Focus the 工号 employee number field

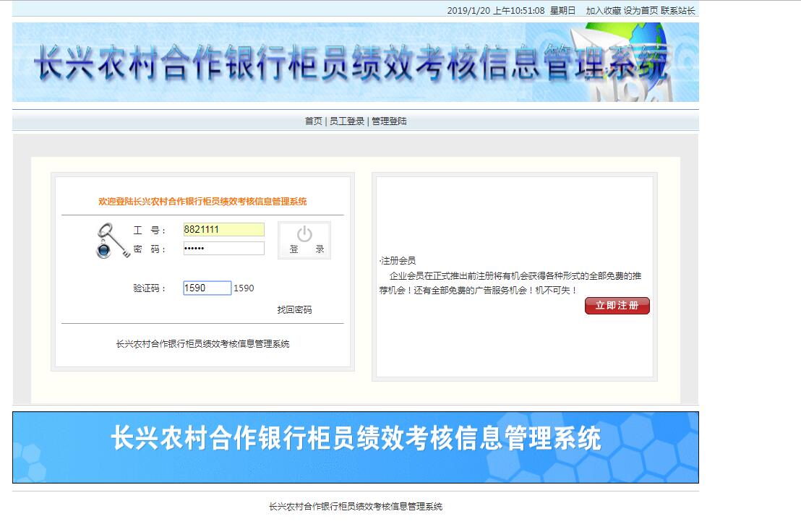click(224, 229)
